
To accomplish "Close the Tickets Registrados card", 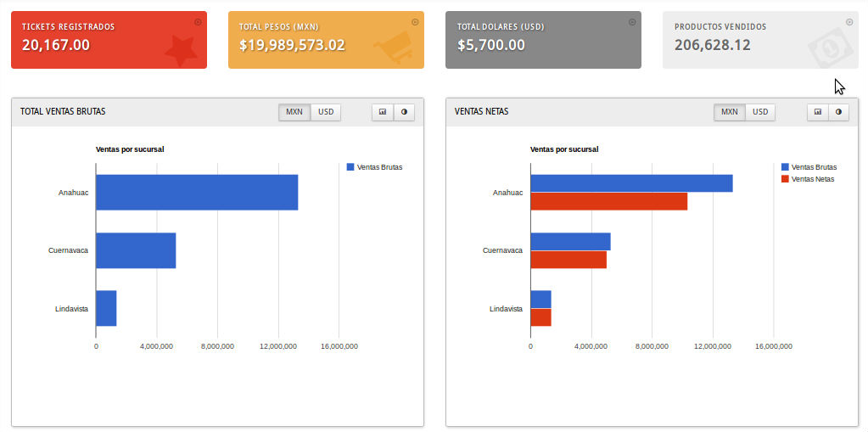I will [198, 22].
